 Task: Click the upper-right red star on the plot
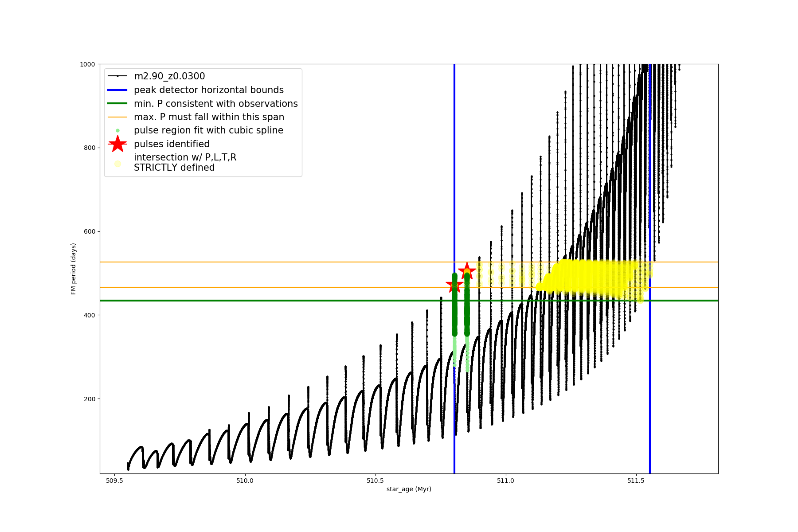(x=467, y=270)
